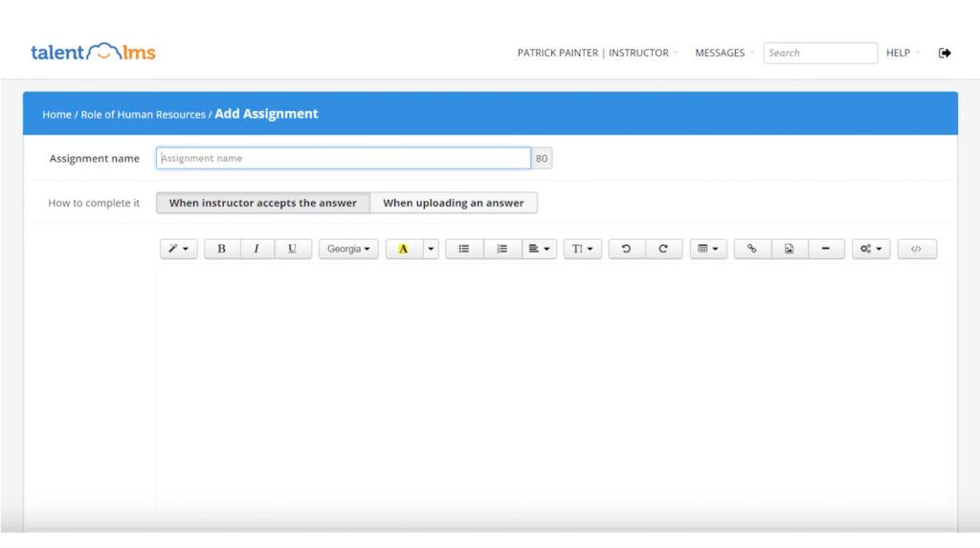The width and height of the screenshot is (980, 548).
Task: Click the How to complete it label
Action: click(x=94, y=203)
